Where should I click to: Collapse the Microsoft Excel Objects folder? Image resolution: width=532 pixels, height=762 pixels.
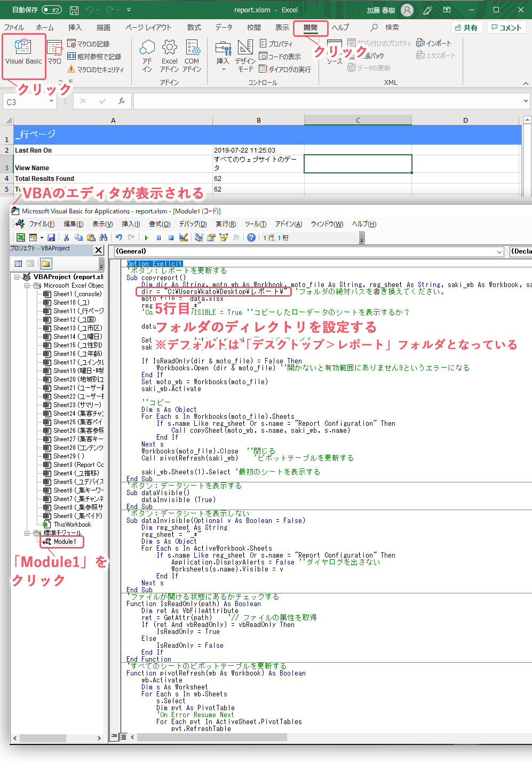27,285
